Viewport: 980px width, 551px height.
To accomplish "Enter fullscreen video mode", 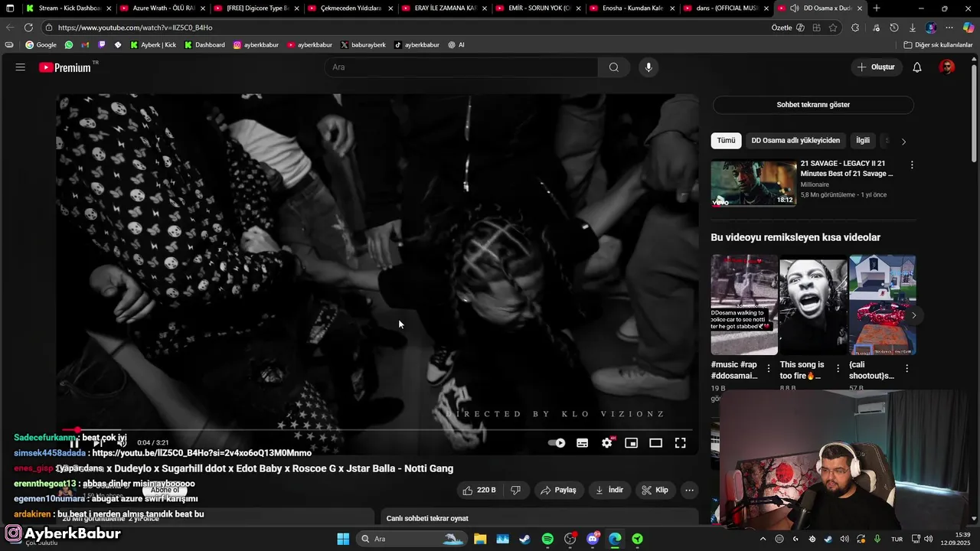I will point(680,443).
